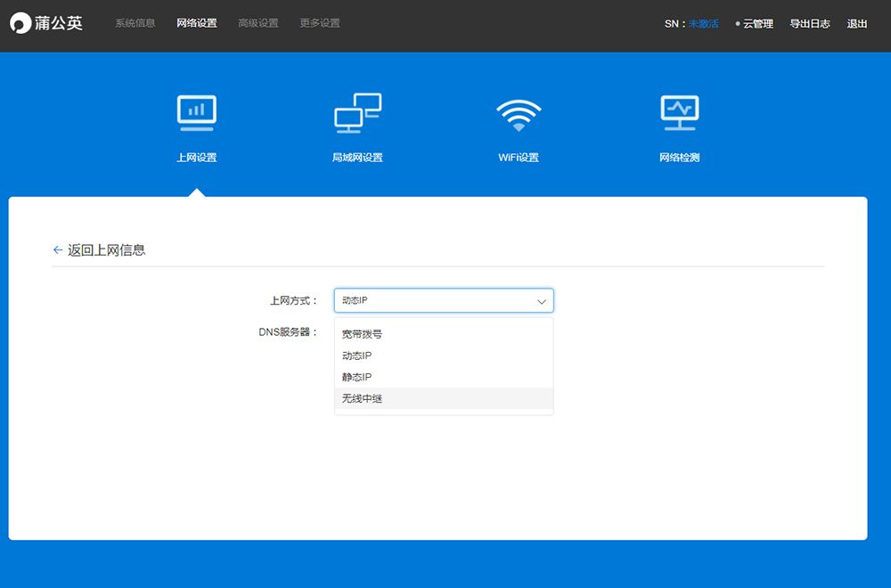891x588 pixels.
Task: Open the 系统信息 menu
Action: [135, 23]
